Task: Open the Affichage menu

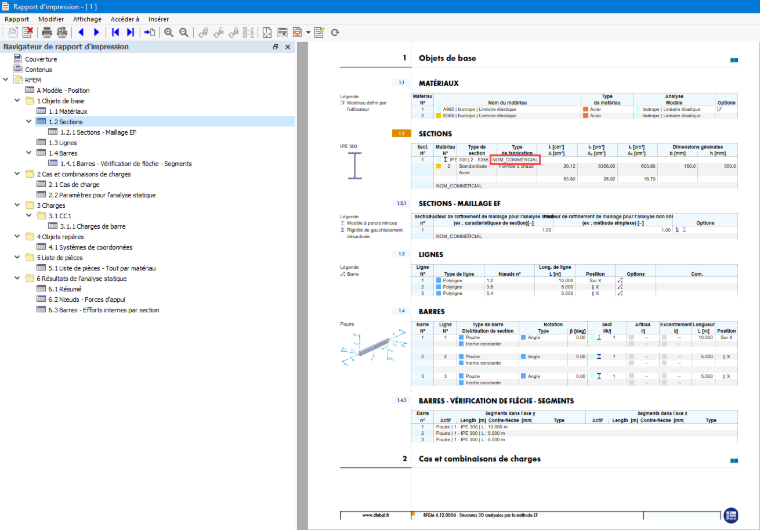Action: (87, 19)
